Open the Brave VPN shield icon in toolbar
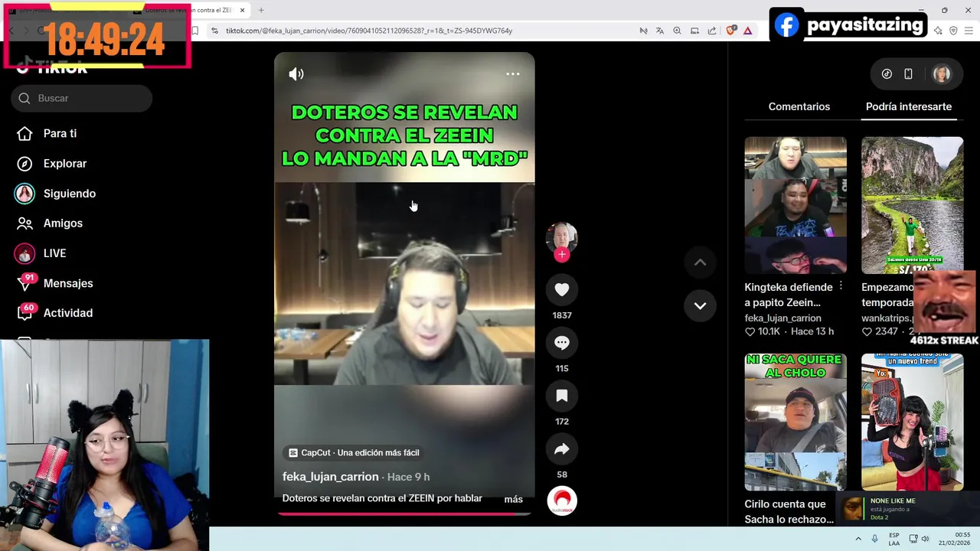The width and height of the screenshot is (980, 551). tap(953, 31)
